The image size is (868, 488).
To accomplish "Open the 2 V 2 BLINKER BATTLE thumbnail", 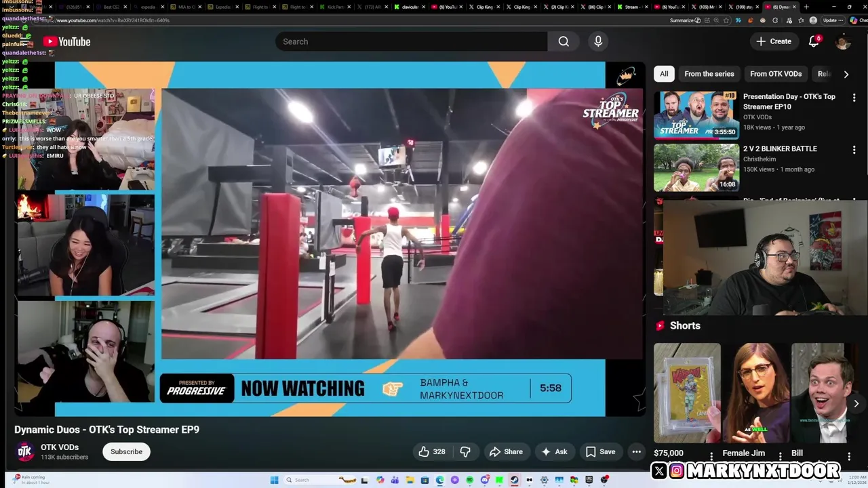I will coord(696,167).
